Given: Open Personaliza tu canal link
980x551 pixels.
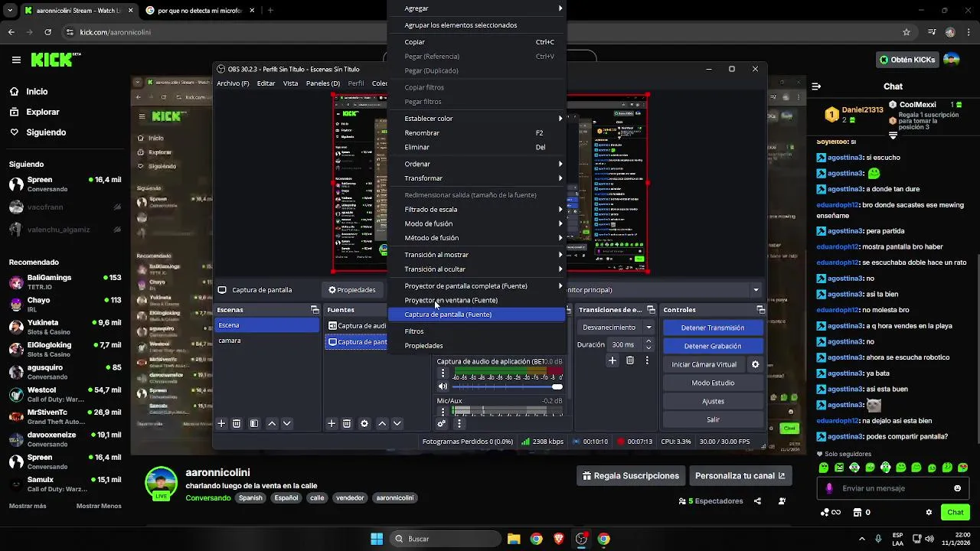Looking at the screenshot, I should click(x=740, y=476).
